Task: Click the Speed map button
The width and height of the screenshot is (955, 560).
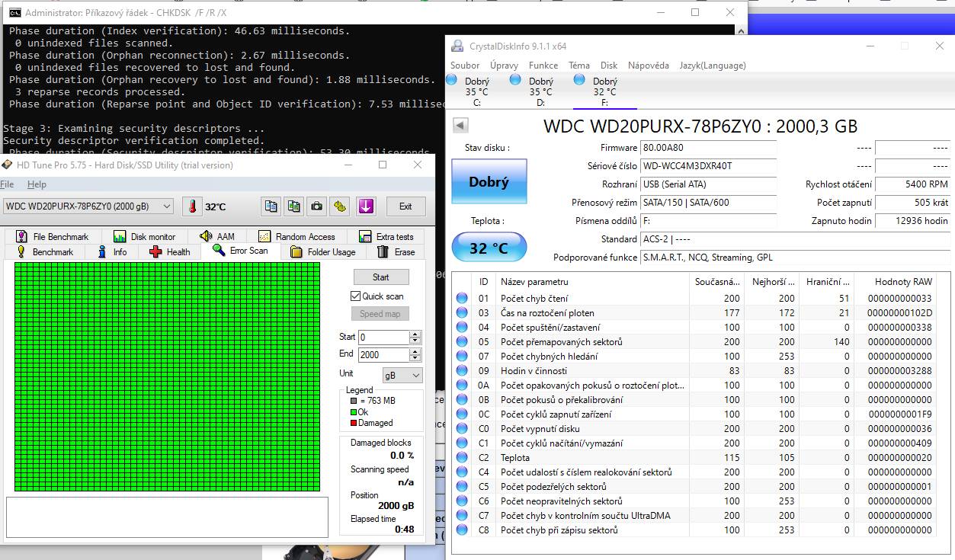Action: click(380, 314)
